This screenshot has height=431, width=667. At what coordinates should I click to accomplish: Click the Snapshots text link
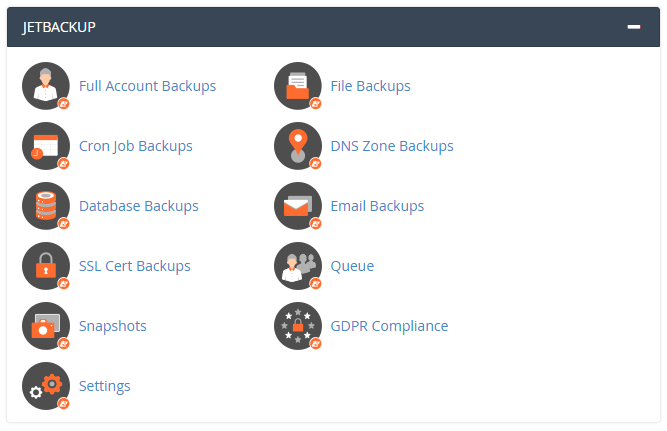pos(113,326)
